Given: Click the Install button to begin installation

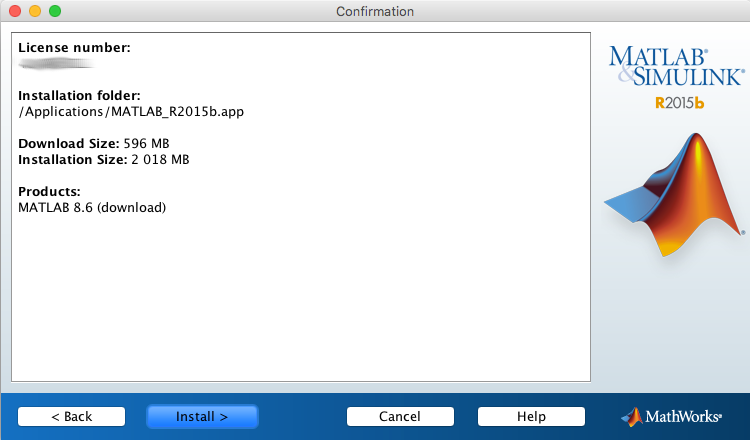Looking at the screenshot, I should pyautogui.click(x=202, y=416).
